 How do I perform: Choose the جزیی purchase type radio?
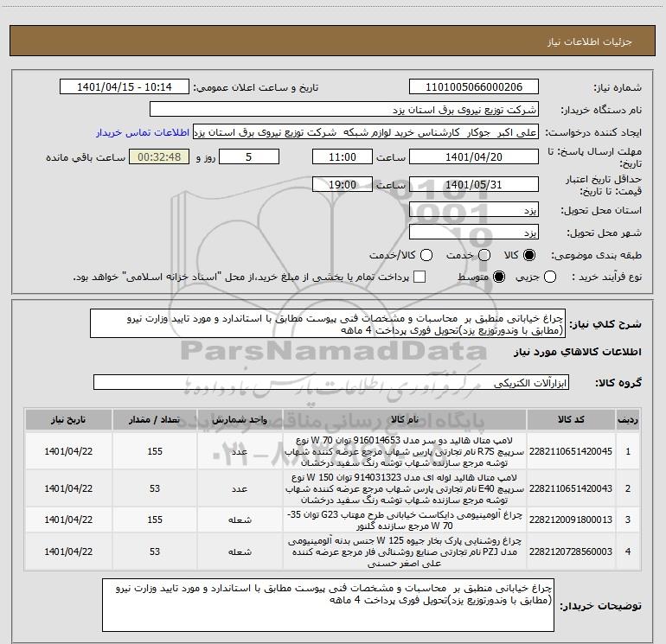click(549, 277)
